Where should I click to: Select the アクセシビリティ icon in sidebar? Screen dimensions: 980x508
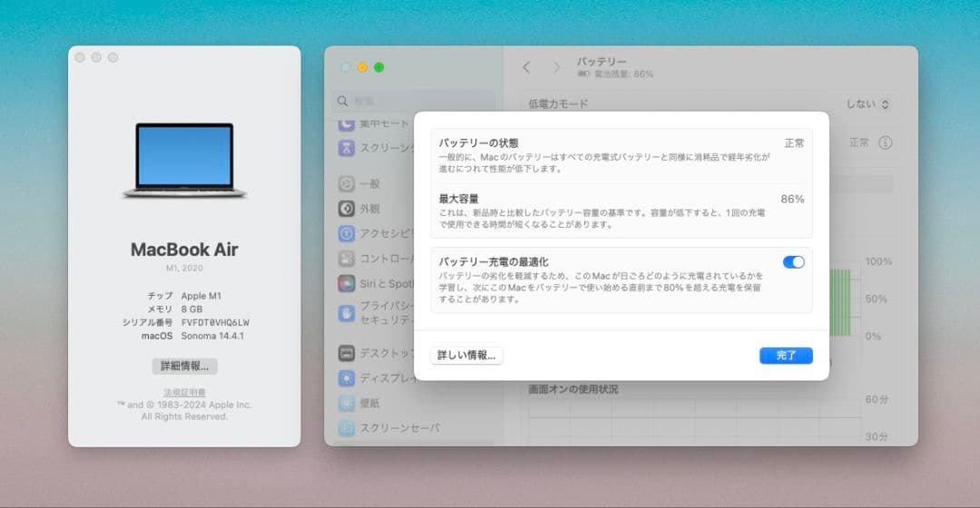[347, 234]
